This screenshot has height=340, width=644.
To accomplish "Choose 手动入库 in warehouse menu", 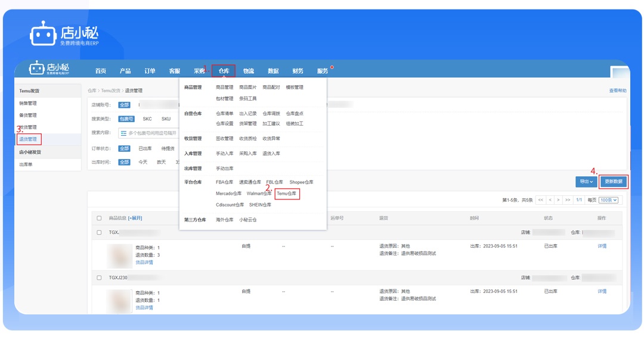I will (x=224, y=154).
